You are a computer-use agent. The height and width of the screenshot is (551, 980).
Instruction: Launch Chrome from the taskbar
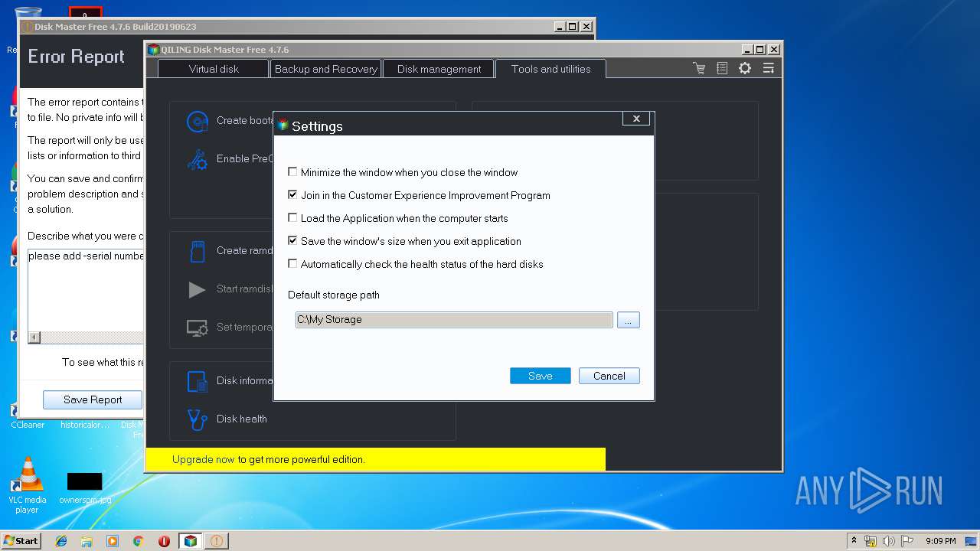pyautogui.click(x=138, y=541)
